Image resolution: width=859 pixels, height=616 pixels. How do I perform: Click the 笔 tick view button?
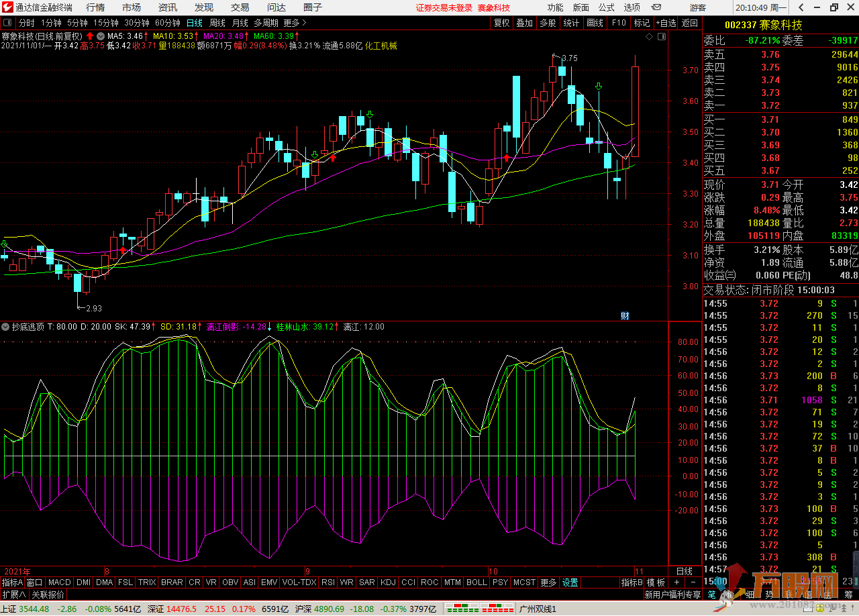click(712, 594)
